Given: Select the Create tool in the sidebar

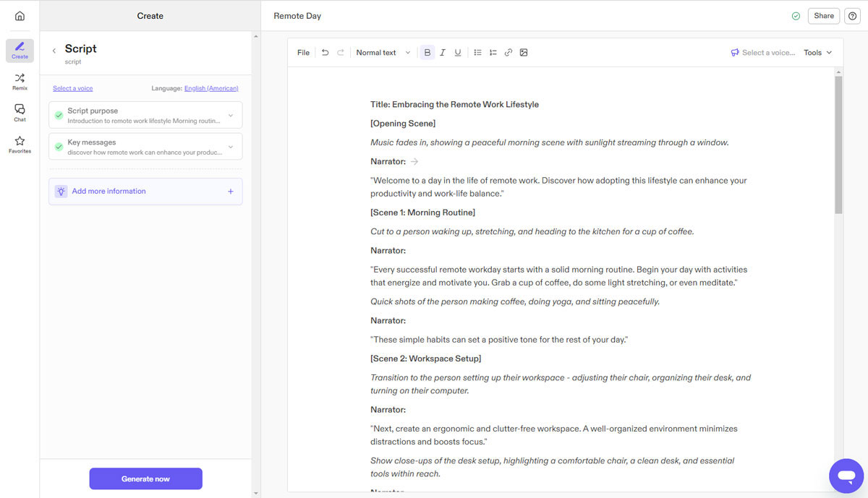Looking at the screenshot, I should tap(20, 50).
